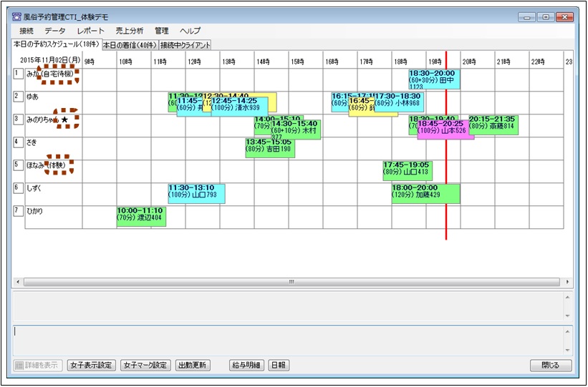Image resolution: width=588 pixels, height=387 pixels.
Task: Open the レポート menu
Action: [91, 31]
